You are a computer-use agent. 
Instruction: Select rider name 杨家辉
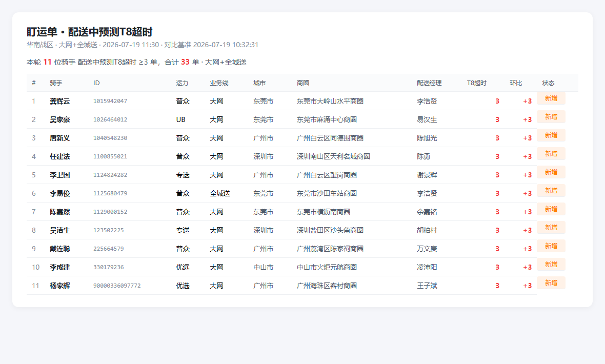coord(60,286)
